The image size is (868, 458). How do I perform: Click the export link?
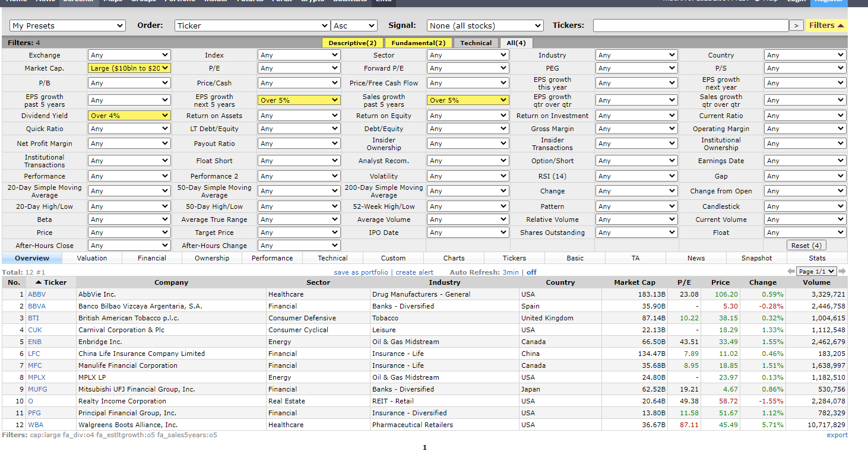pos(837,435)
